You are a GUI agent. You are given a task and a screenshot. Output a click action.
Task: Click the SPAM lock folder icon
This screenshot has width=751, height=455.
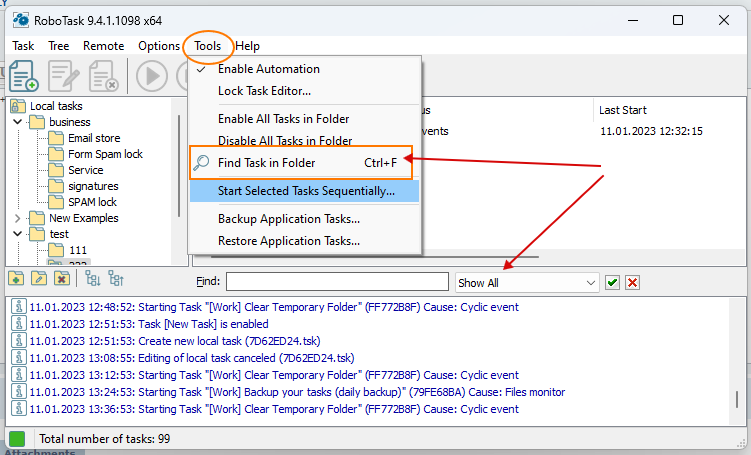tap(56, 202)
